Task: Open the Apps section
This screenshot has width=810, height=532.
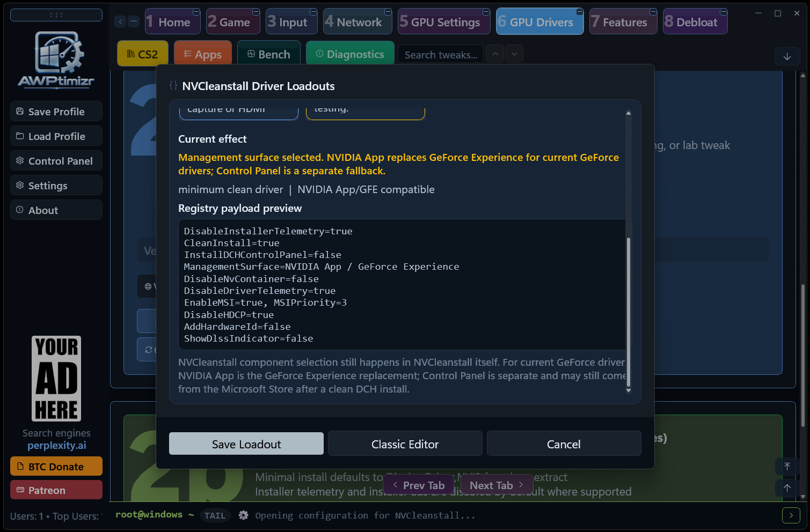Action: (x=203, y=54)
